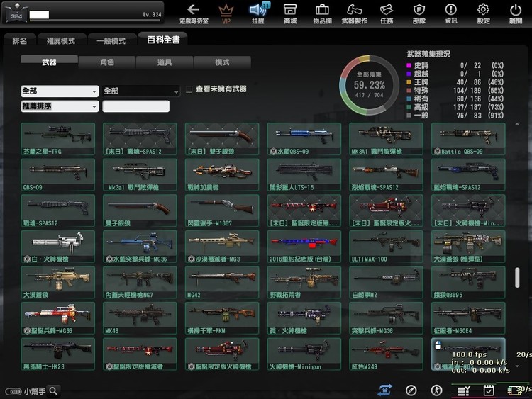Go back to the 遊戲等待室 lobby
Viewport: 532px width, 399px height.
click(194, 13)
